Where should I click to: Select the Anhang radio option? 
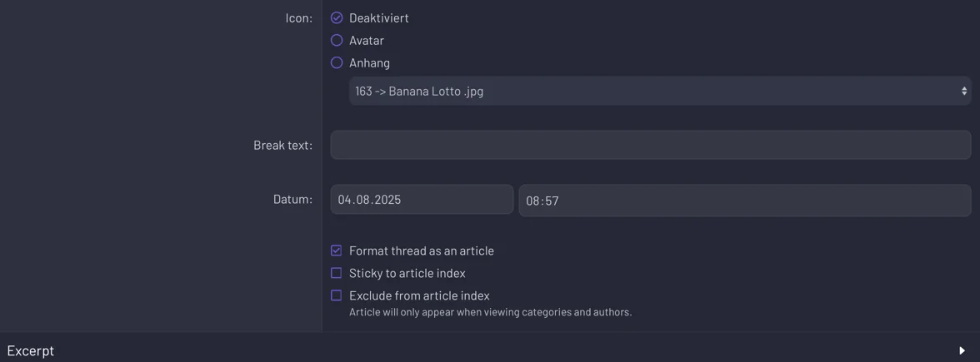click(x=337, y=63)
